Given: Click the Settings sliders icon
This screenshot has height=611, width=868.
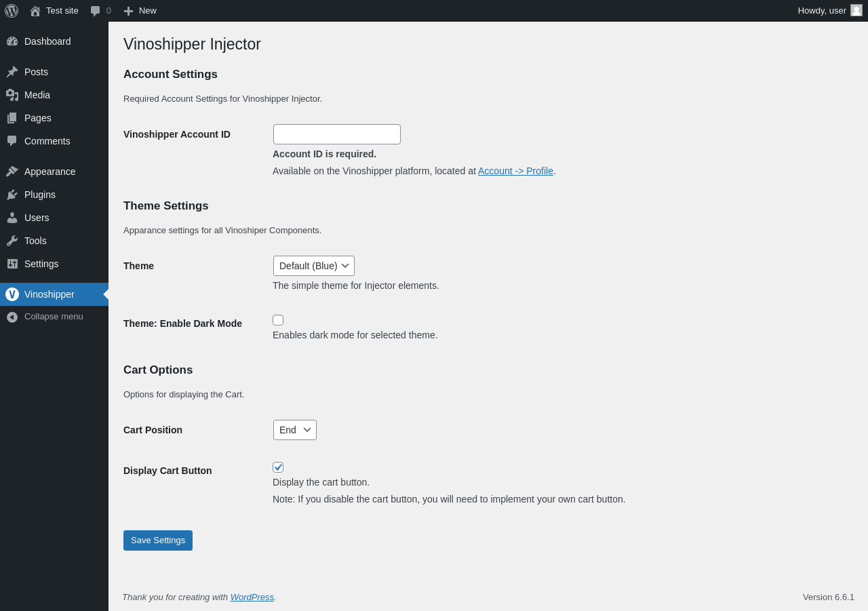Looking at the screenshot, I should click(12, 264).
